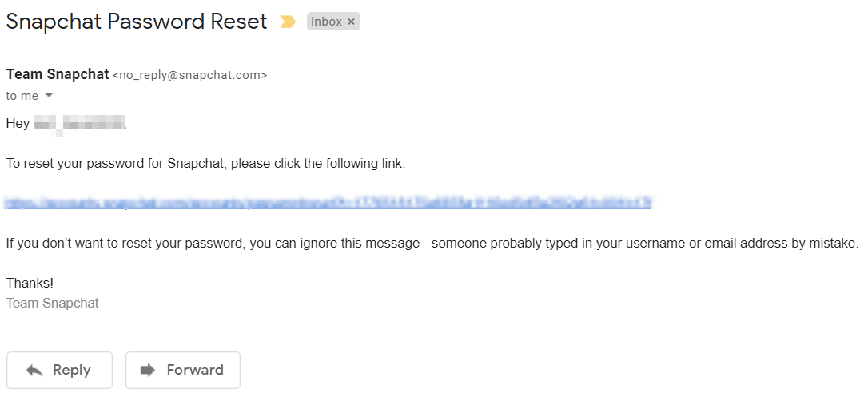868x393 pixels.
Task: Click the no_reply@snapchat.com sender address
Action: tap(190, 75)
